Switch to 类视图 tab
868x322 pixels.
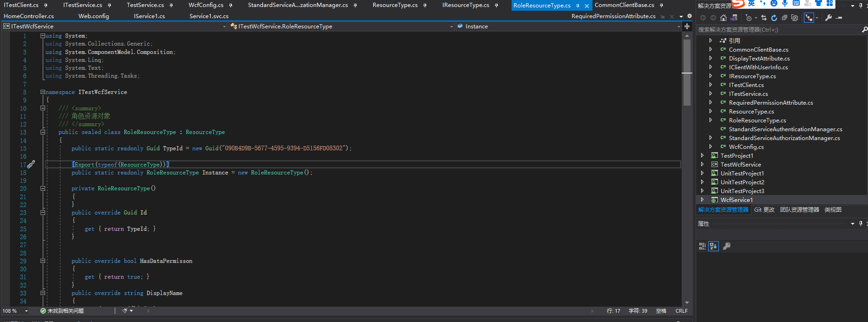tap(833, 210)
